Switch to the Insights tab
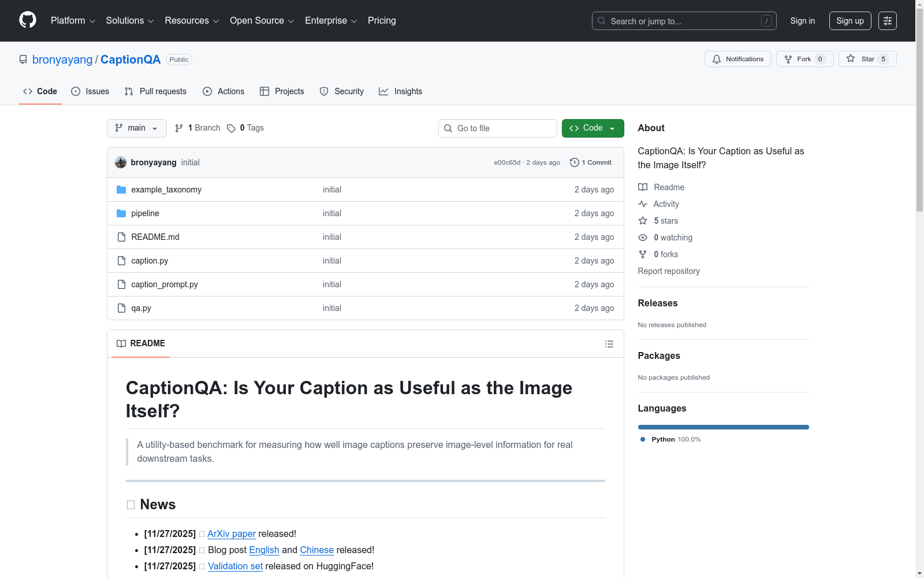The image size is (924, 578). pyautogui.click(x=401, y=91)
